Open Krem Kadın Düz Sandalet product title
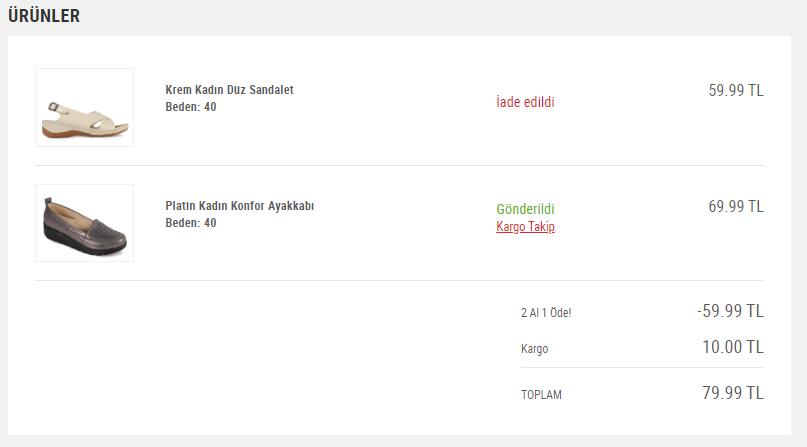The image size is (807, 447). pos(229,90)
